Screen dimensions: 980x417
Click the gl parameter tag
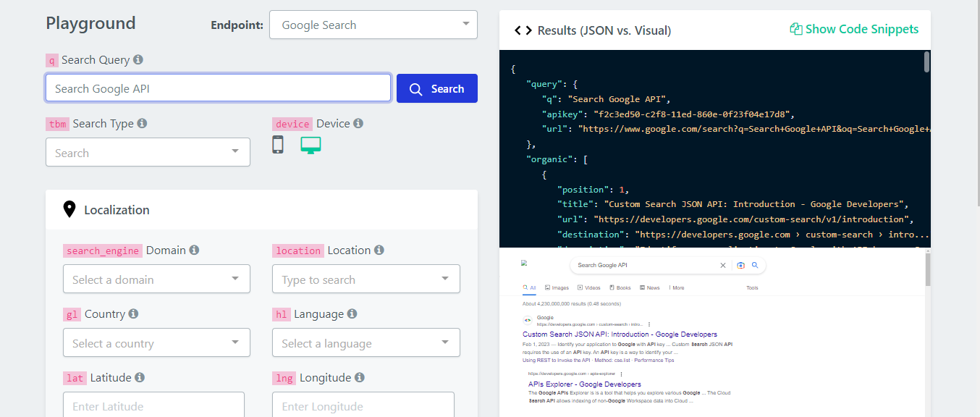coord(72,314)
